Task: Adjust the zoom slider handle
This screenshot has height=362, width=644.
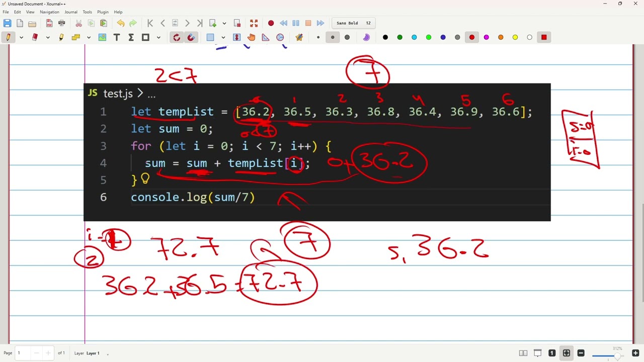Action: 617,355
